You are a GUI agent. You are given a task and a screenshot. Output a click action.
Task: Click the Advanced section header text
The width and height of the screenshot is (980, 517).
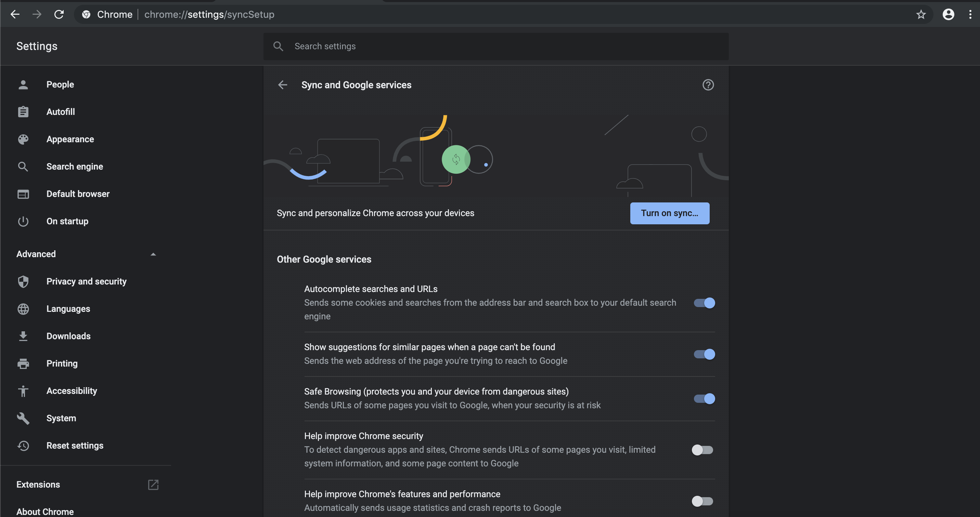pos(36,254)
